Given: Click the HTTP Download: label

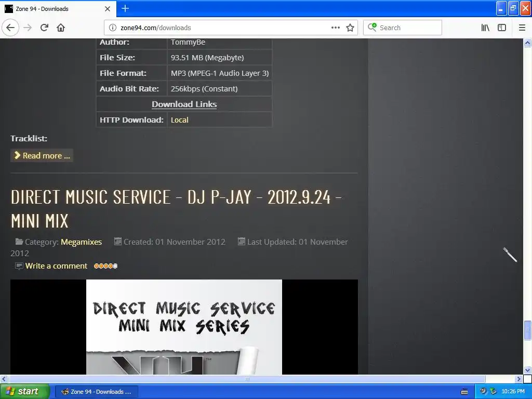Looking at the screenshot, I should click(x=131, y=120).
